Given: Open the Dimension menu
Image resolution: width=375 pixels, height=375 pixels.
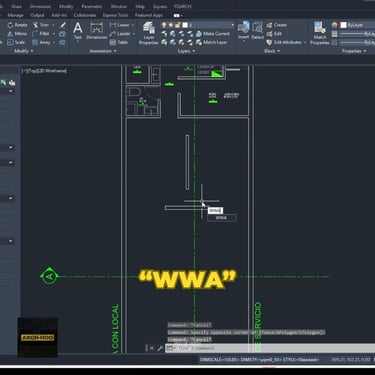Looking at the screenshot, I should (x=40, y=6).
